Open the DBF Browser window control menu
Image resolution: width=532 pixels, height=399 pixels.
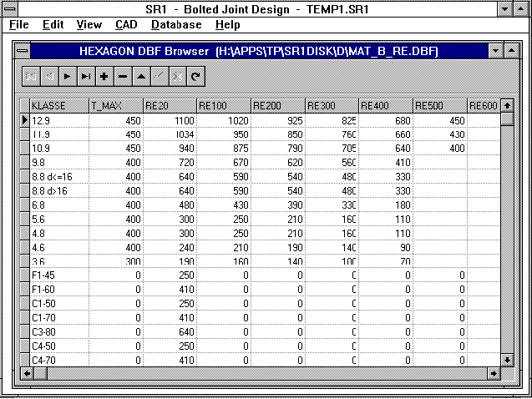click(23, 51)
